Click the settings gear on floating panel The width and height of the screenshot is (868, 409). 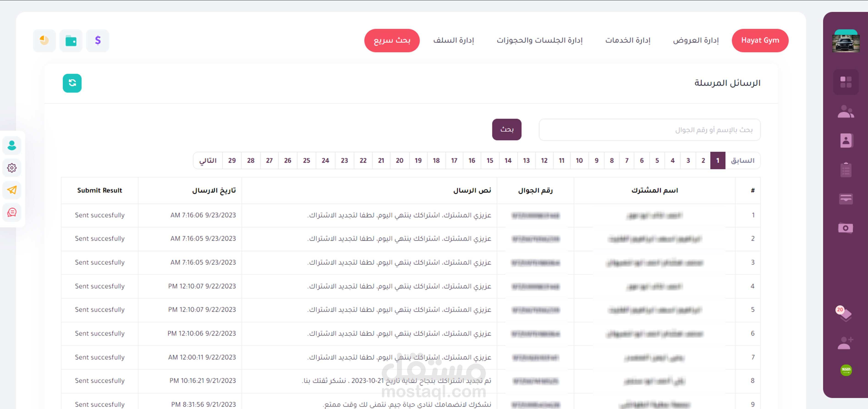tap(12, 168)
